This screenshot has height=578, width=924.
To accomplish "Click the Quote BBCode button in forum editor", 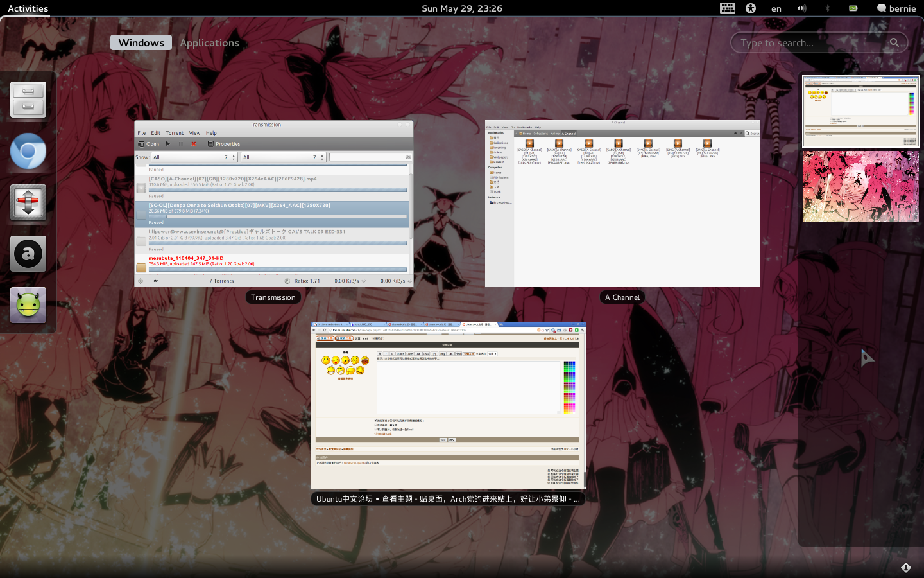I will pos(400,354).
